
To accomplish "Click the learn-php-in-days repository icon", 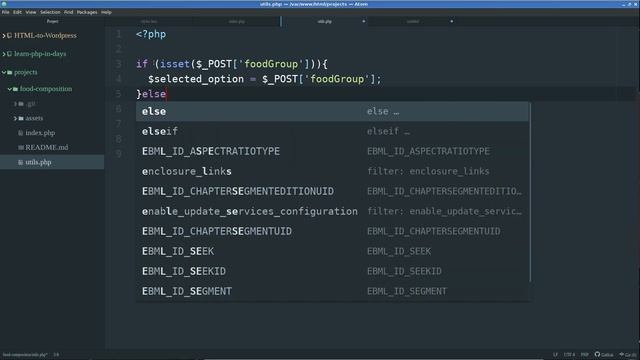I will (9, 53).
